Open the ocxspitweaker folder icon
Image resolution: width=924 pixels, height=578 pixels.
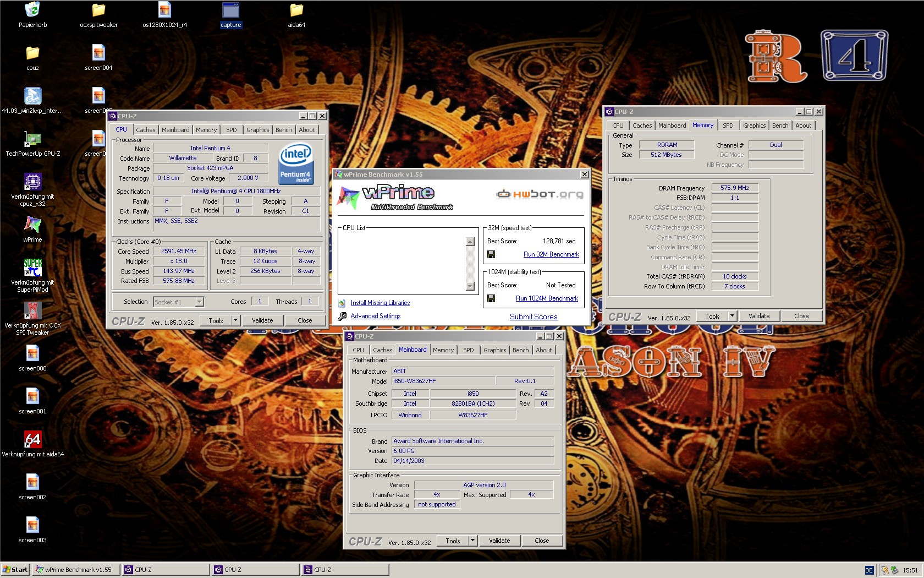(98, 10)
